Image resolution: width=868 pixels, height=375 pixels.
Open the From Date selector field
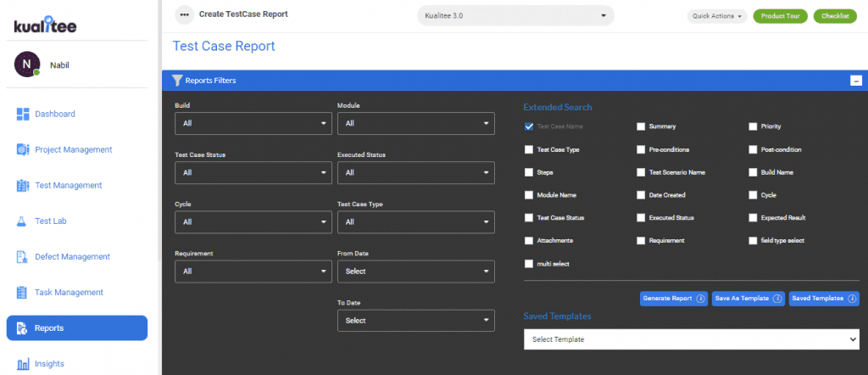coord(416,271)
